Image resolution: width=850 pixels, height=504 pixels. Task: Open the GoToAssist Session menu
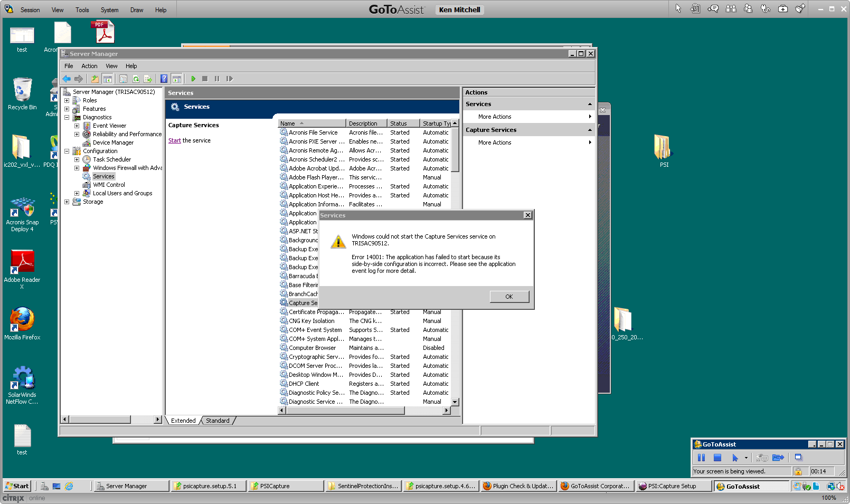coord(30,10)
